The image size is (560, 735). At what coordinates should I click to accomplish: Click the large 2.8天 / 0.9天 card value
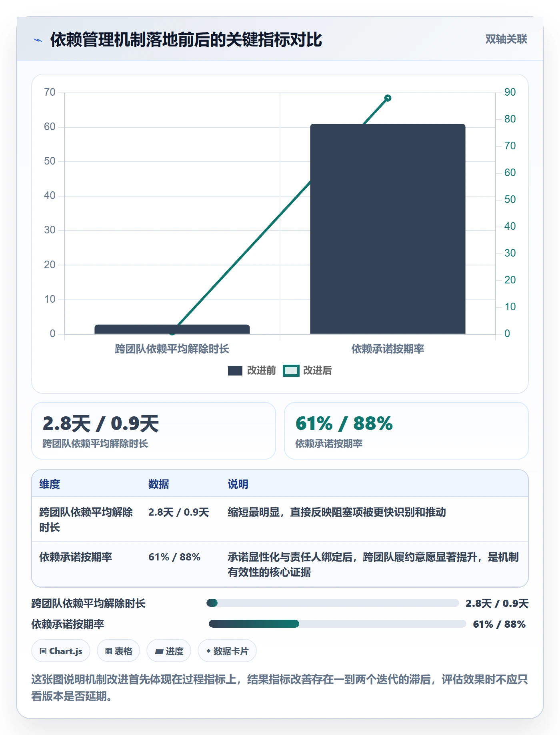click(101, 424)
